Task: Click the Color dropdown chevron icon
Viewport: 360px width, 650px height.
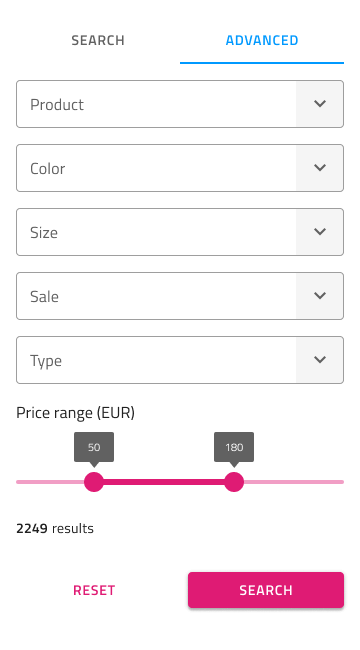Action: tap(320, 168)
